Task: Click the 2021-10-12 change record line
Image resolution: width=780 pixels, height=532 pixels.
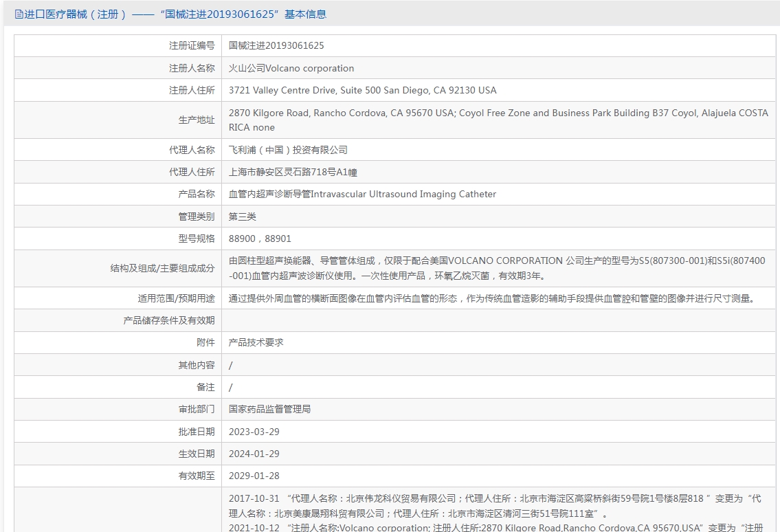Action: click(496, 527)
